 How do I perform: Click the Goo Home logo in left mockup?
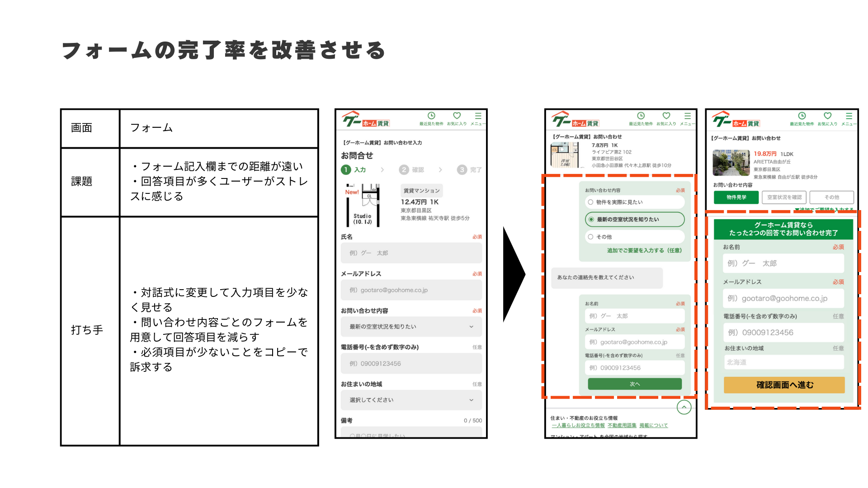pos(365,120)
